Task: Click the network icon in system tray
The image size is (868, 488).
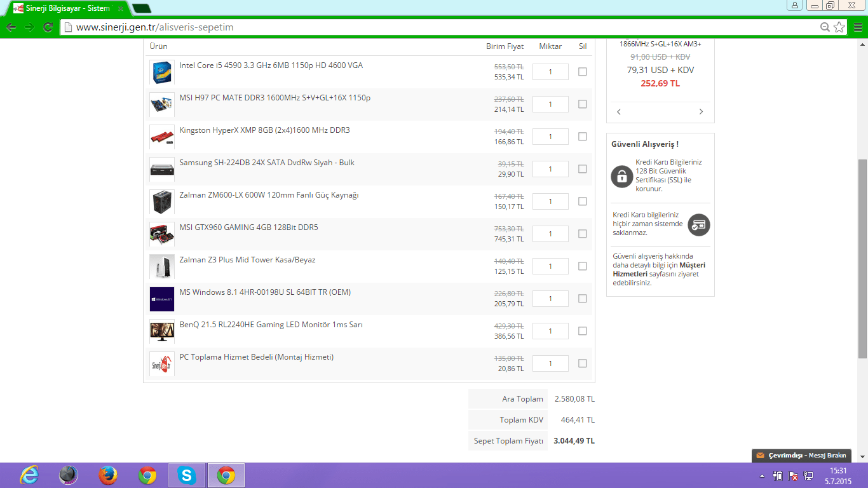Action: (808, 476)
